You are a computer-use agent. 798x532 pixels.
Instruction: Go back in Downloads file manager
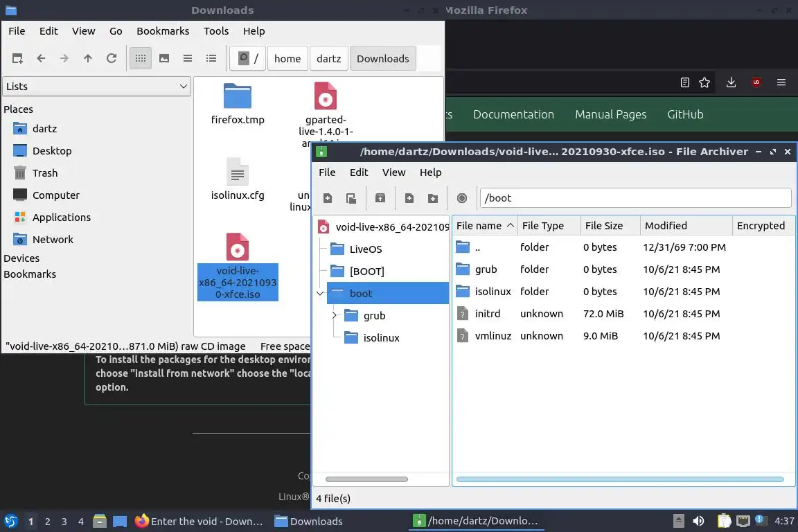point(42,59)
